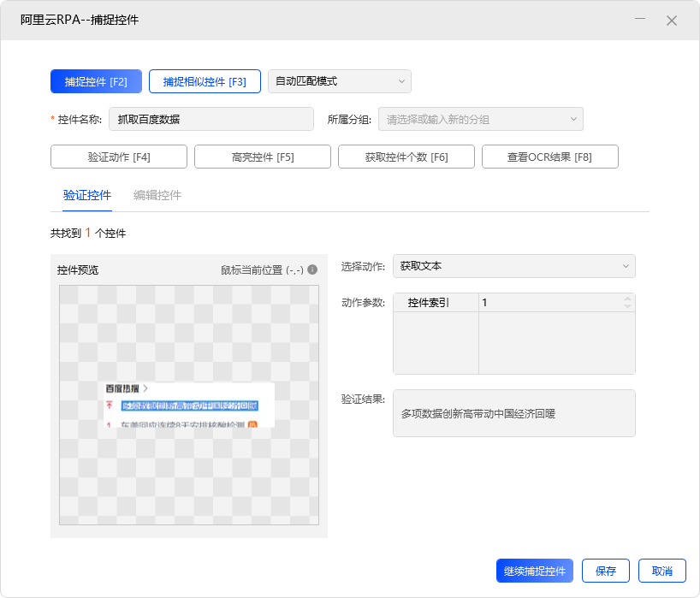Edit the 控件名称 input field
Viewport: 700px width, 598px height.
(x=211, y=119)
